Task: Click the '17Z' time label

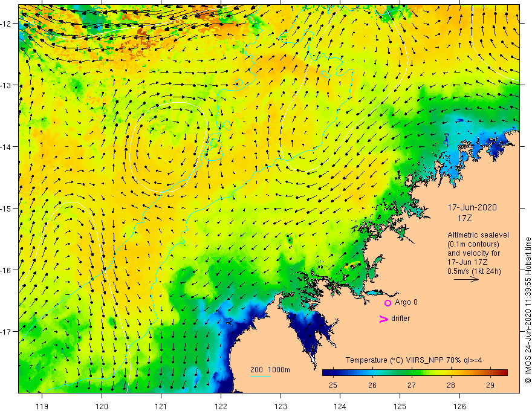Action: click(x=464, y=218)
